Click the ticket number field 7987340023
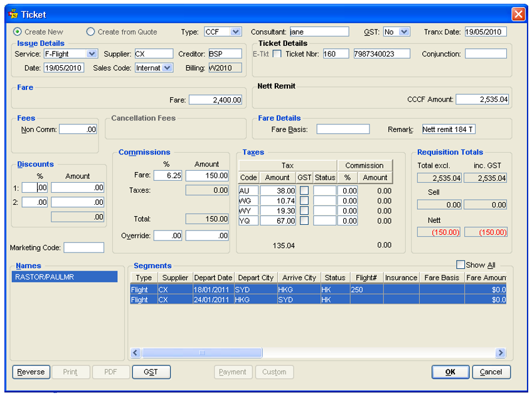 click(x=381, y=53)
